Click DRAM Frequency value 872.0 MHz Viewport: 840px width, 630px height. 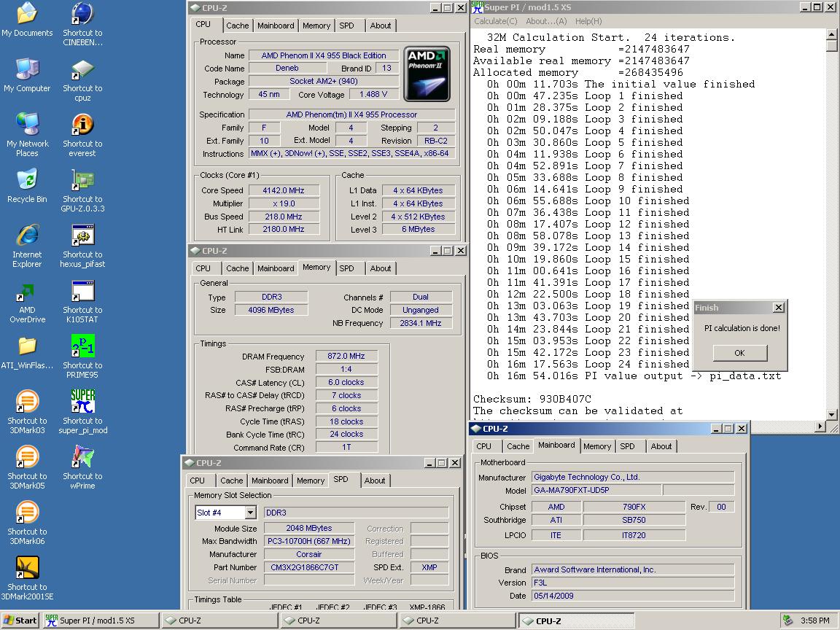(x=346, y=357)
